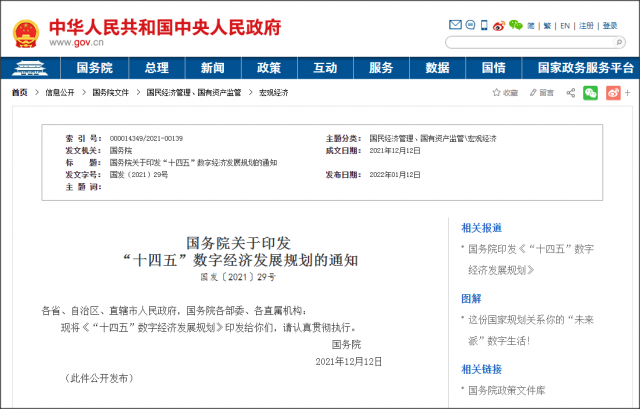Screen dimensions: 640x409
Task: Switch to simplified Chinese 简
Action: pos(531,26)
